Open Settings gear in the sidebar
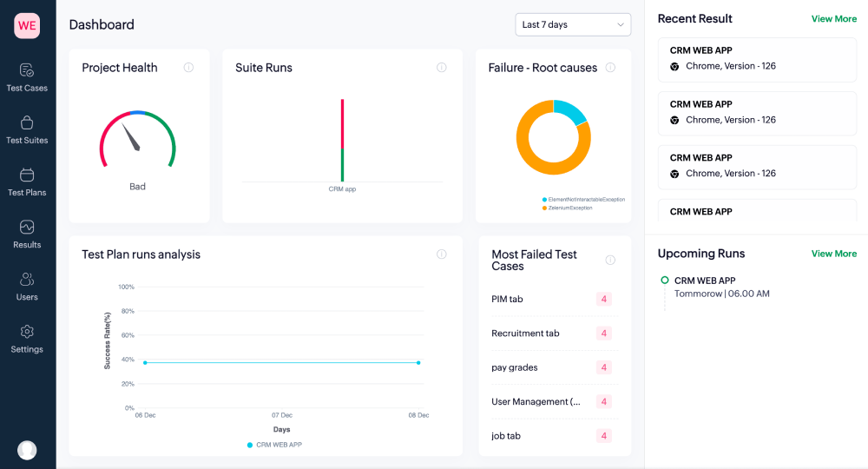The width and height of the screenshot is (868, 469). (27, 337)
